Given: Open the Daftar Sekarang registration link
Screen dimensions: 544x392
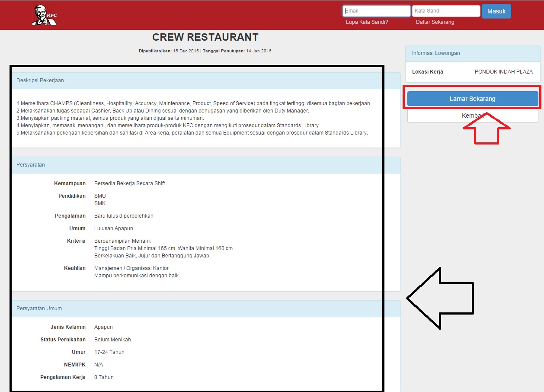Looking at the screenshot, I should tap(435, 22).
